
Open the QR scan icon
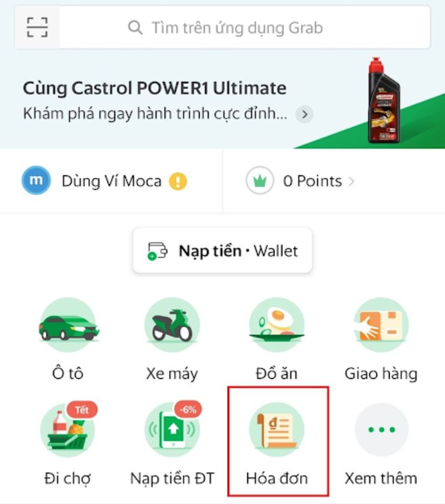click(37, 27)
